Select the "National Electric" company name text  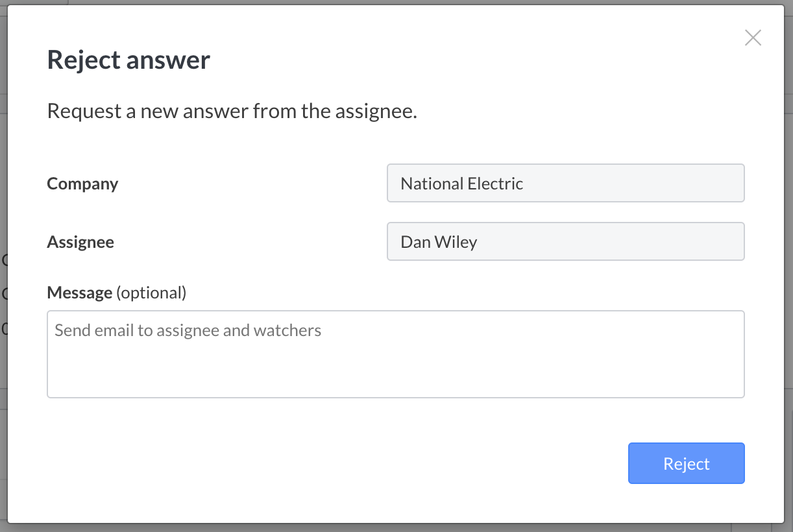pos(461,184)
